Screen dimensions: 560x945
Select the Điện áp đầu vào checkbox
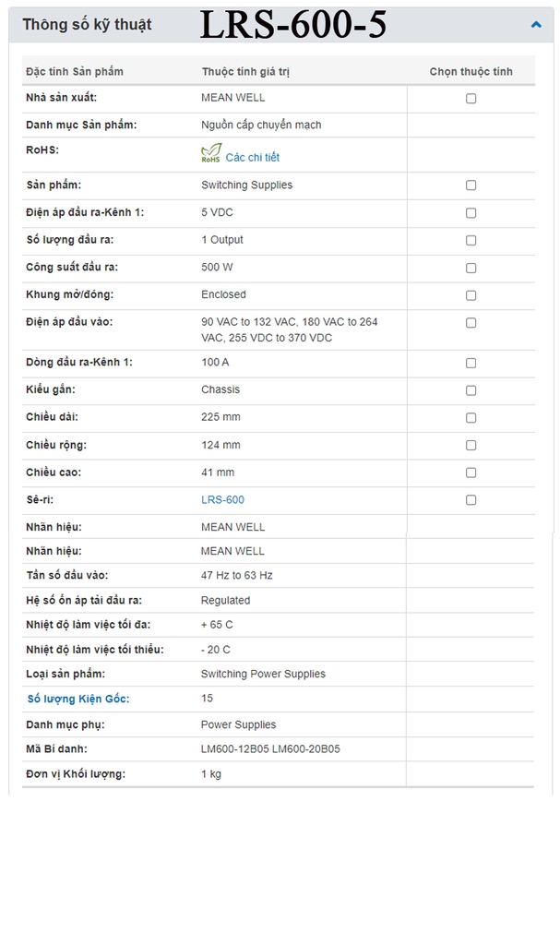pos(471,323)
